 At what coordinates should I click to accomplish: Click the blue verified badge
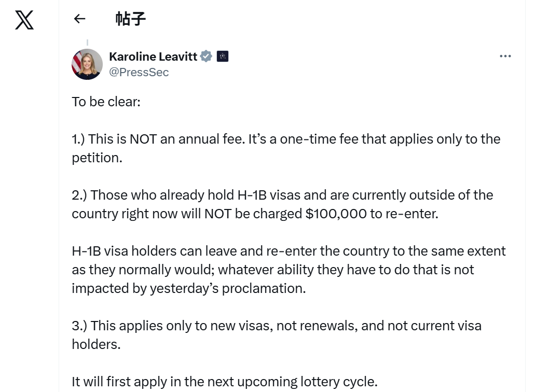click(x=206, y=57)
